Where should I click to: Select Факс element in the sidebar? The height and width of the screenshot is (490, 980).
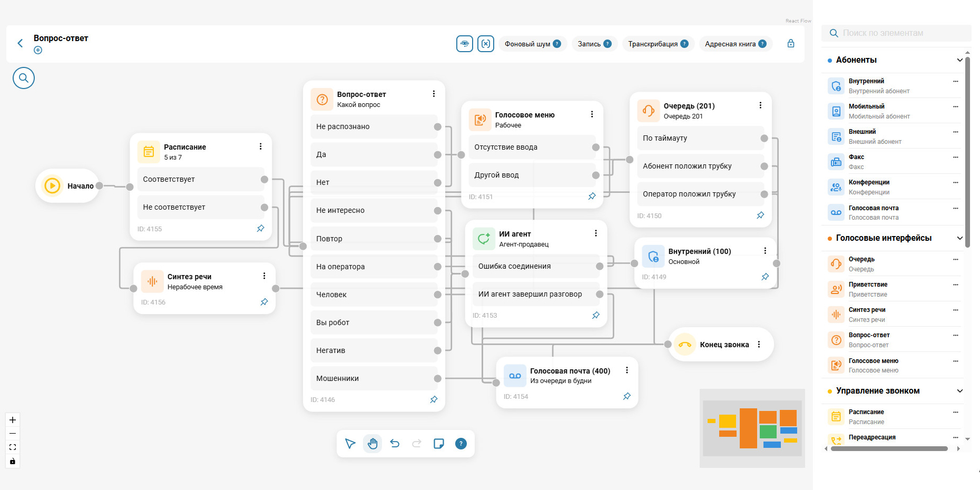coord(893,162)
